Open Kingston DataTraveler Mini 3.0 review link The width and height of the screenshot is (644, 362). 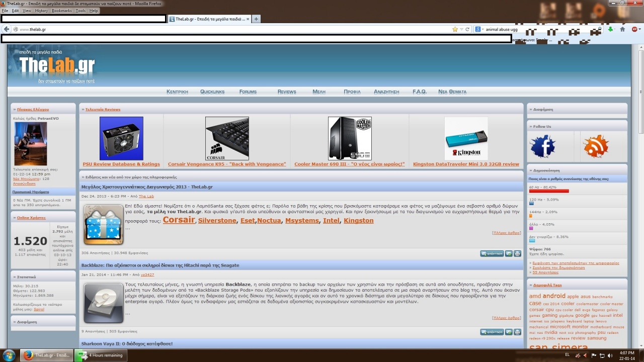point(466,164)
